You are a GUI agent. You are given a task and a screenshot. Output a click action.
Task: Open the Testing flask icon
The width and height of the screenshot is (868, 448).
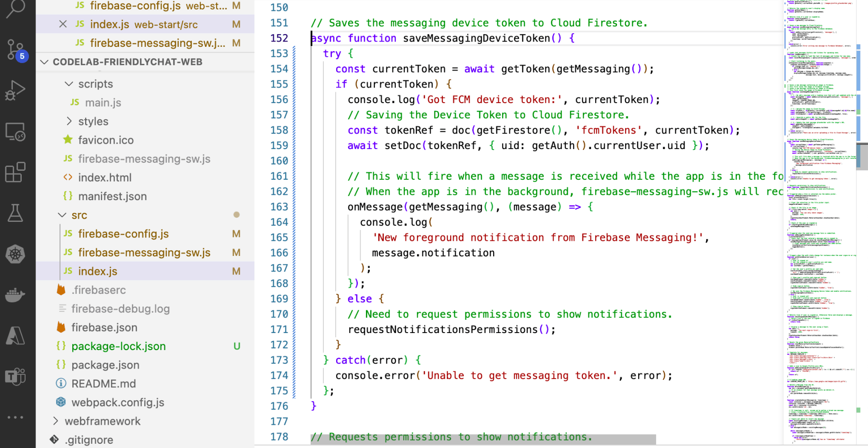tap(15, 213)
